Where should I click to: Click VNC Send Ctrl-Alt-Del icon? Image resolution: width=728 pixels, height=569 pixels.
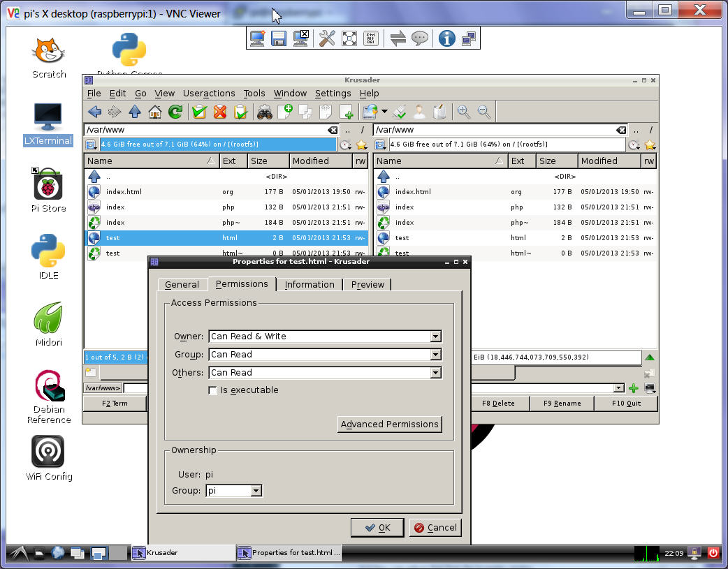(371, 38)
